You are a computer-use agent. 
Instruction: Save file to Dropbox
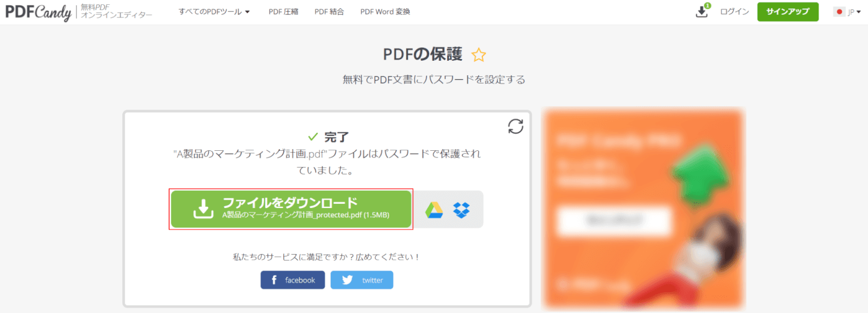click(x=461, y=210)
